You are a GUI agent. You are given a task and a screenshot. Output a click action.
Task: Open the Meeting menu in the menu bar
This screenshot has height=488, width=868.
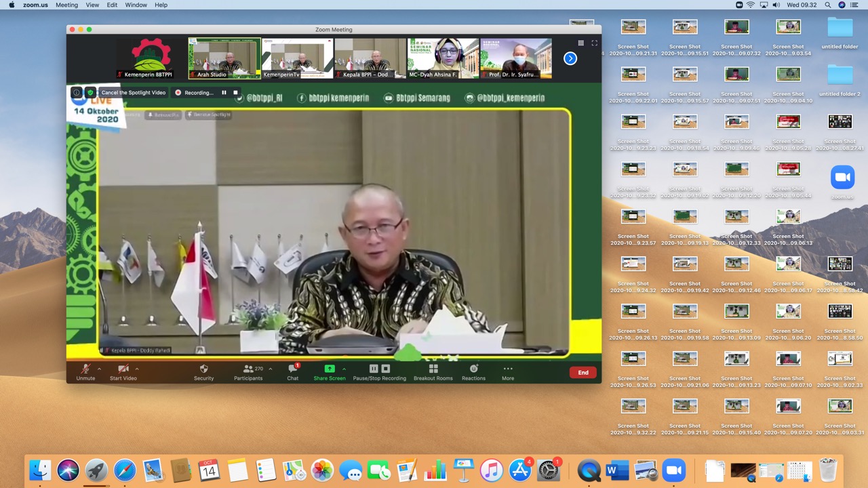click(66, 5)
